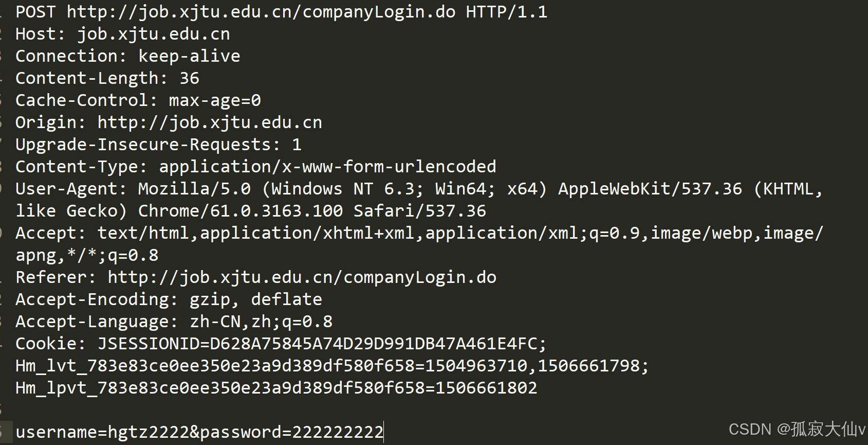This screenshot has height=445, width=868.
Task: Click the Origin header URL
Action: pos(210,122)
